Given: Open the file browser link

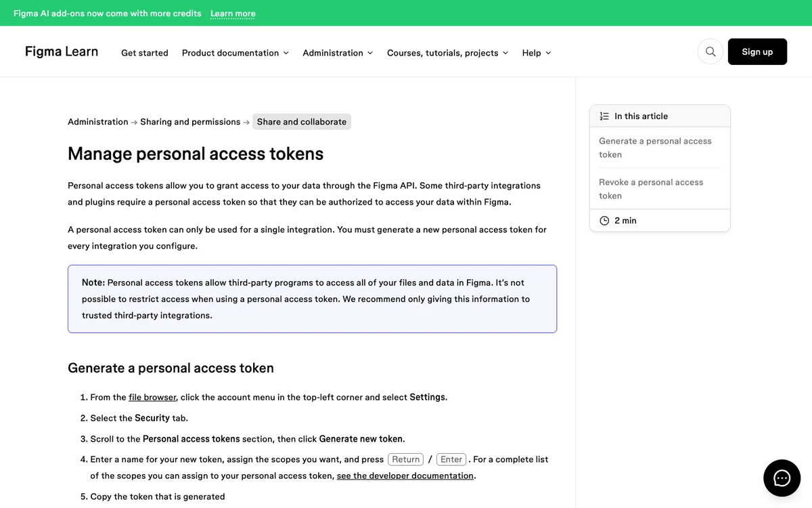Looking at the screenshot, I should point(152,398).
